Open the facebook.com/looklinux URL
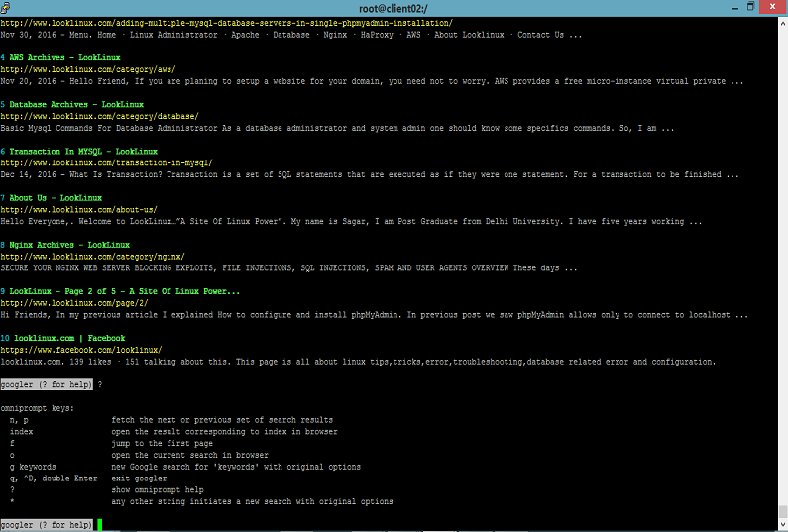Screen dimensions: 788x532 click(81, 350)
